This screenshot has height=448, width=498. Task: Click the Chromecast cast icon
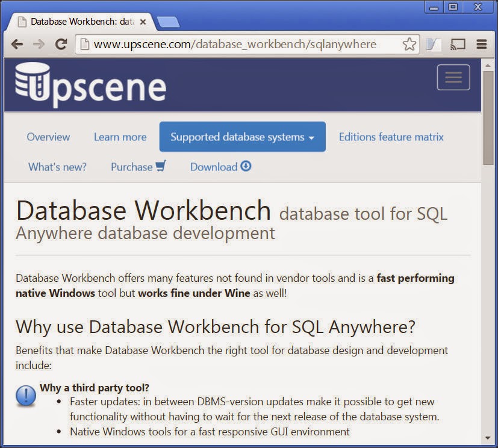[457, 44]
